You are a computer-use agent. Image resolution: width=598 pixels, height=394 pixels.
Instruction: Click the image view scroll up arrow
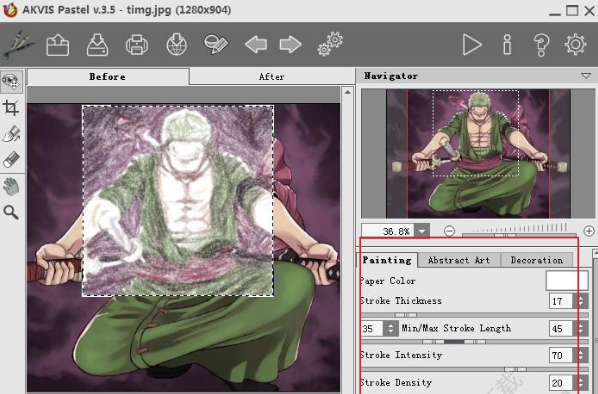[x=347, y=92]
